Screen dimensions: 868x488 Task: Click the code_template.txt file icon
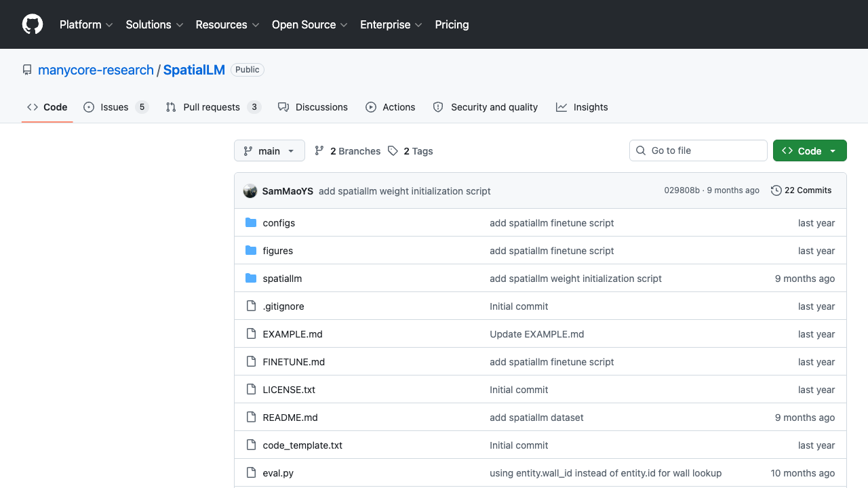(x=251, y=445)
